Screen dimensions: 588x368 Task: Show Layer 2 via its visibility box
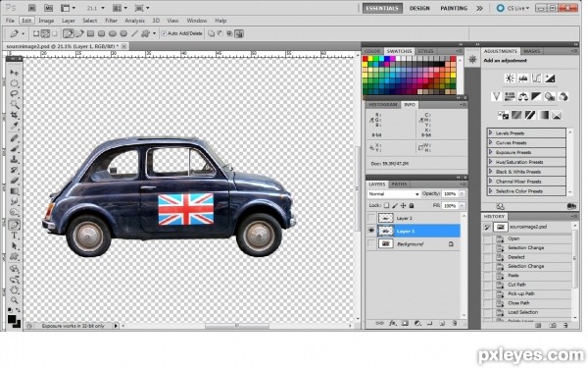click(x=370, y=218)
